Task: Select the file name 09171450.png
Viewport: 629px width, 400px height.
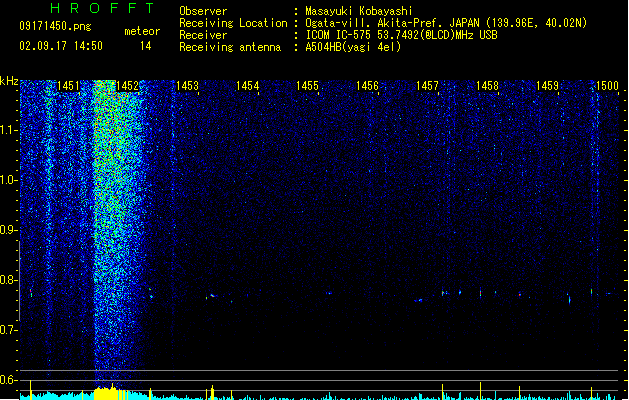Action: (x=55, y=26)
